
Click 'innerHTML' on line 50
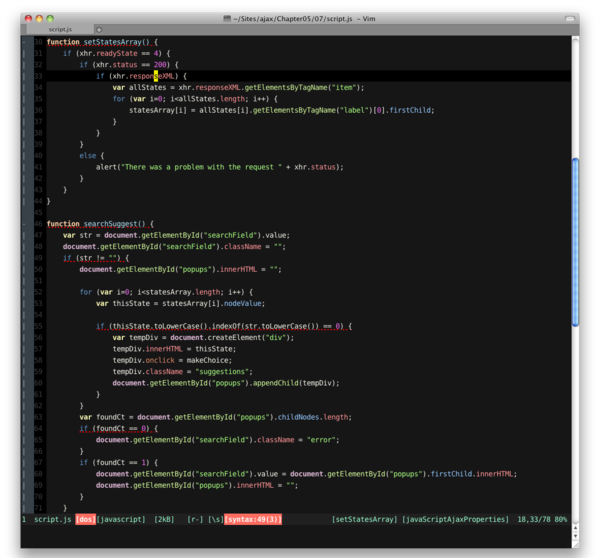click(x=238, y=269)
